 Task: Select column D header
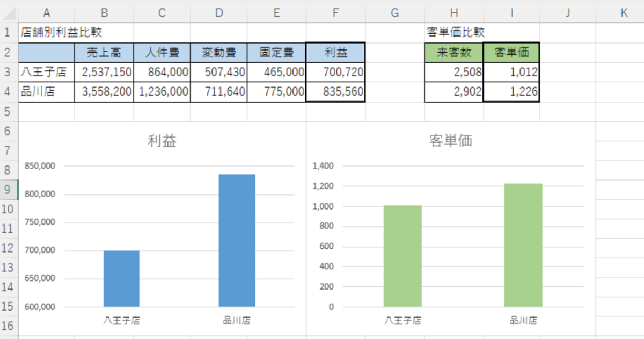tap(219, 12)
